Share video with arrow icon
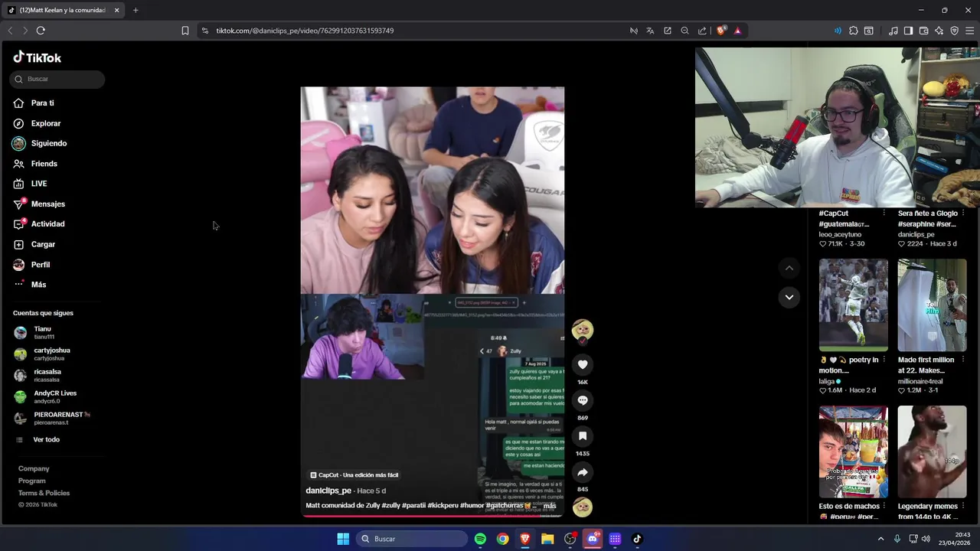The image size is (980, 551). point(583,472)
